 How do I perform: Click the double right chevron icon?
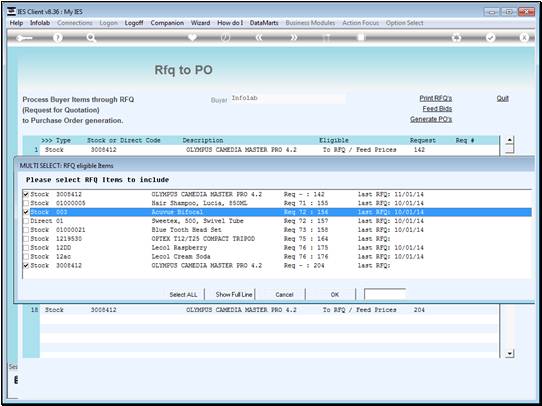click(293, 38)
